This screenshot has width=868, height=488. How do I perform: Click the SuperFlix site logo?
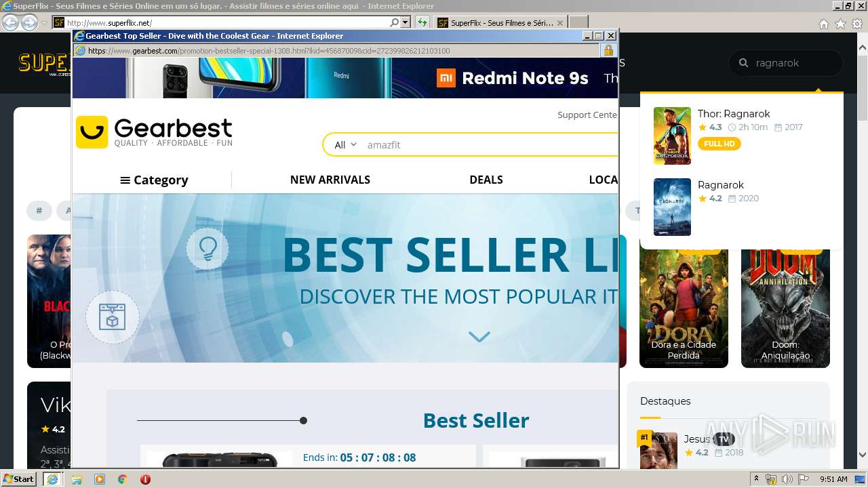point(45,63)
